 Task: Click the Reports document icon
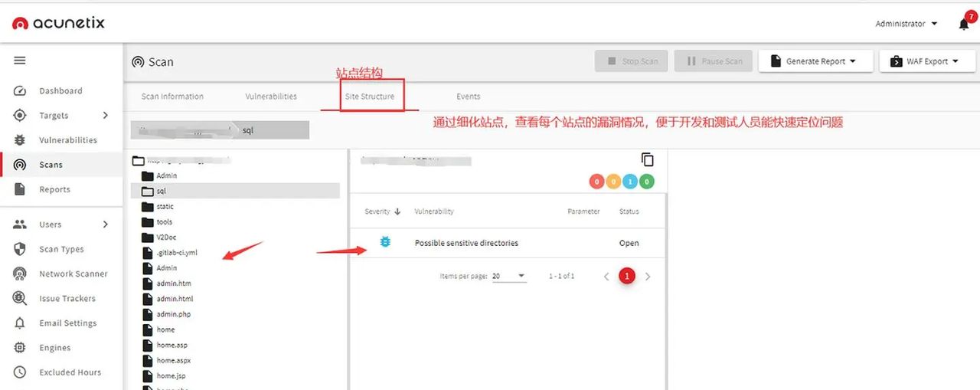tap(21, 189)
